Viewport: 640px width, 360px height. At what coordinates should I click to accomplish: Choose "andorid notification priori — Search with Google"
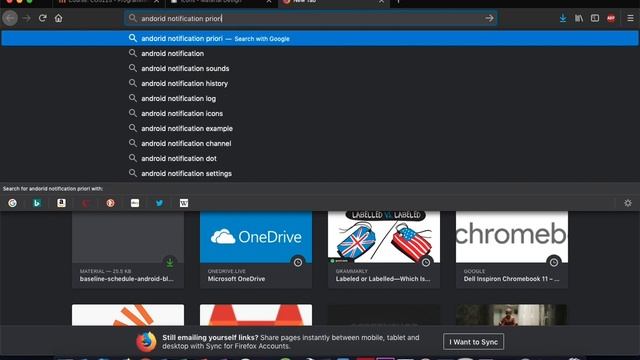[320, 38]
